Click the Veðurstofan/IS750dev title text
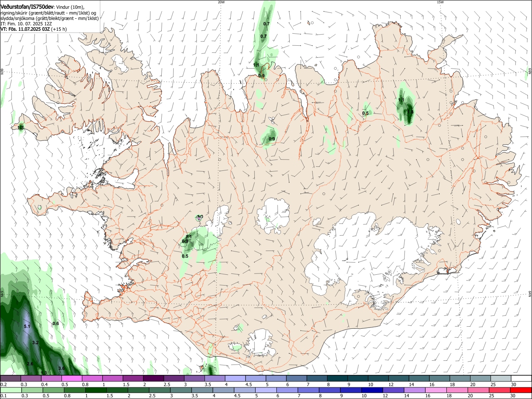Viewport: 532px width, 399px height. coord(27,6)
